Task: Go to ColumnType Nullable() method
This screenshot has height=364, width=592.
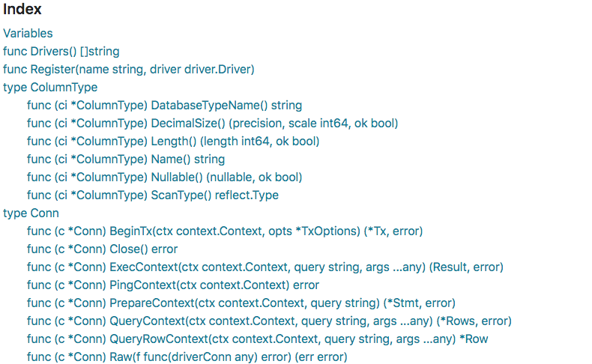Action: pos(165,178)
